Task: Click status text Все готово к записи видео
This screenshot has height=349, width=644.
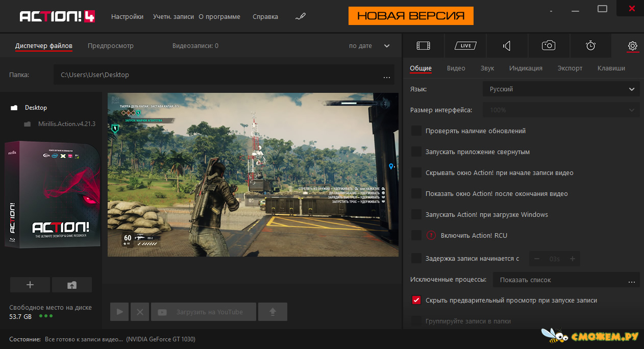Action: pos(84,339)
